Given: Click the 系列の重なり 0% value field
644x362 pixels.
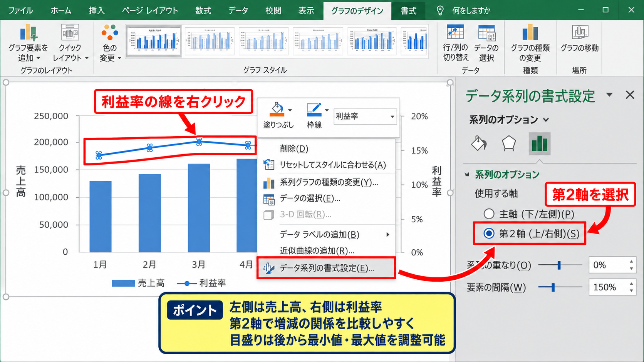Looking at the screenshot, I should pos(608,265).
